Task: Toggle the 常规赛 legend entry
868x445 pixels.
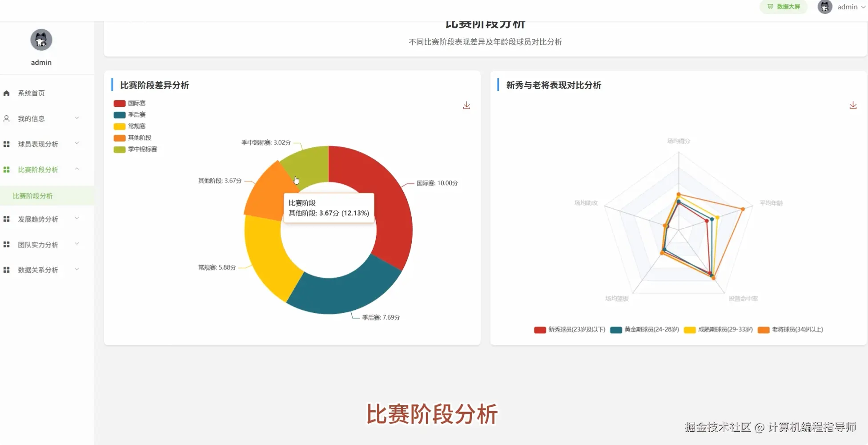Action: point(129,126)
